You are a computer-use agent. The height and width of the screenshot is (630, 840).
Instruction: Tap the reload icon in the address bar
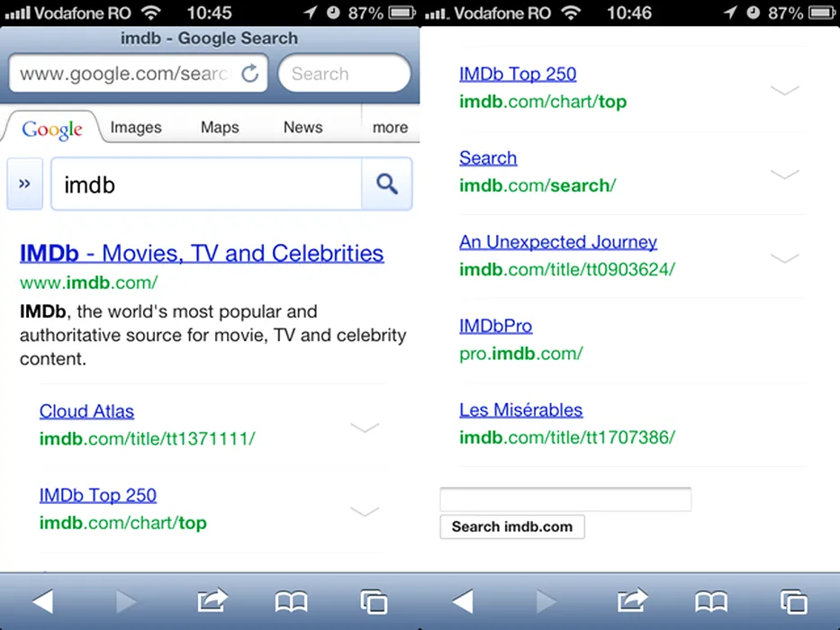(249, 74)
